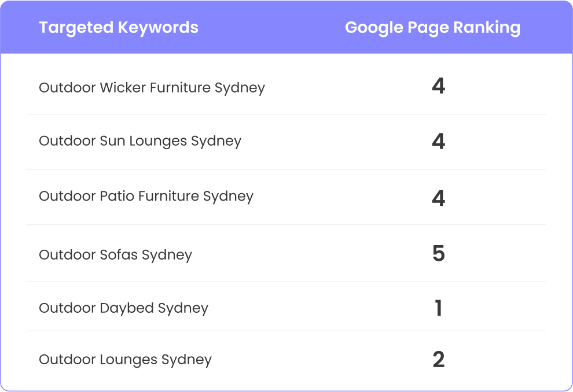
Task: Click the word Sofas in fourth row
Action: pos(119,255)
